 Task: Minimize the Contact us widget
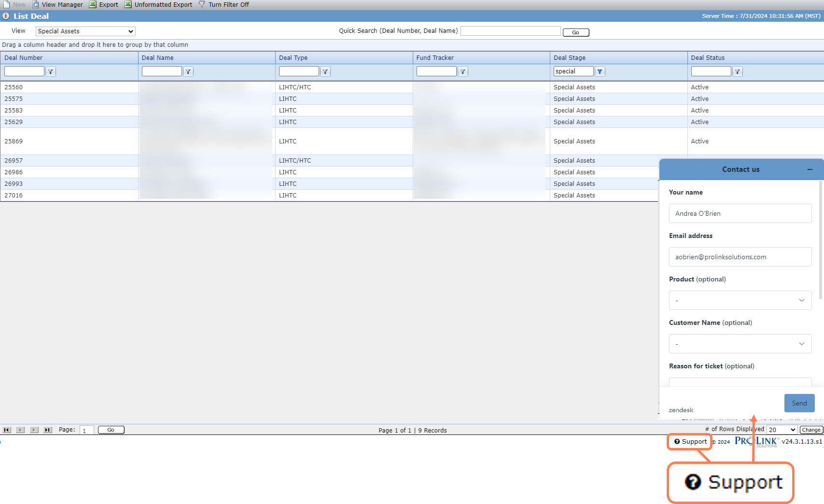810,169
